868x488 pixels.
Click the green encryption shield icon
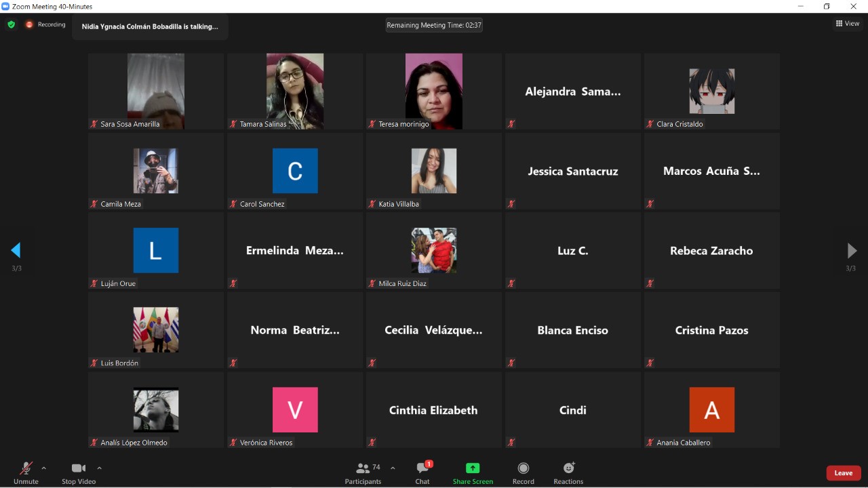tap(11, 24)
